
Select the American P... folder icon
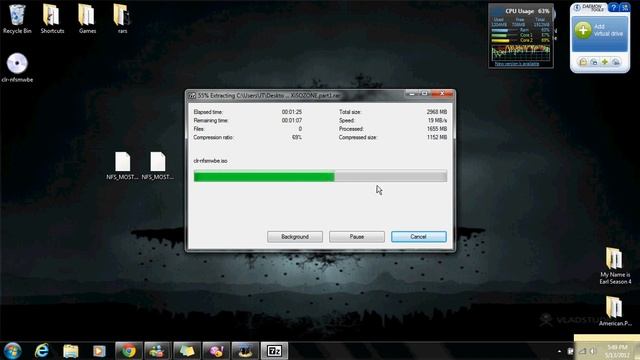coord(615,311)
